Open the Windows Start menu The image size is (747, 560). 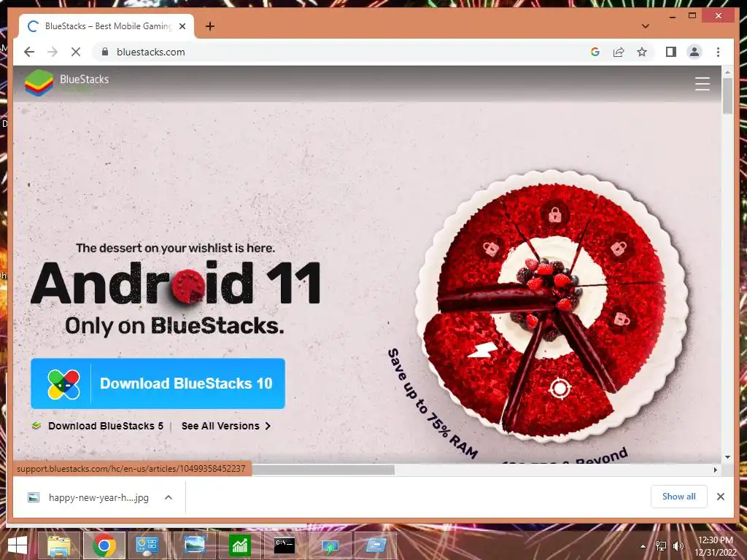[x=18, y=545]
